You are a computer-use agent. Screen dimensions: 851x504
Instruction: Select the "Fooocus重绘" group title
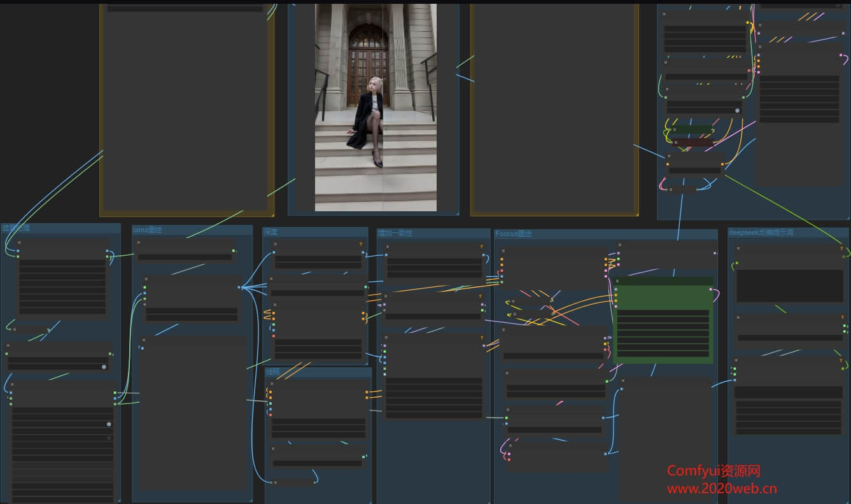tap(514, 234)
